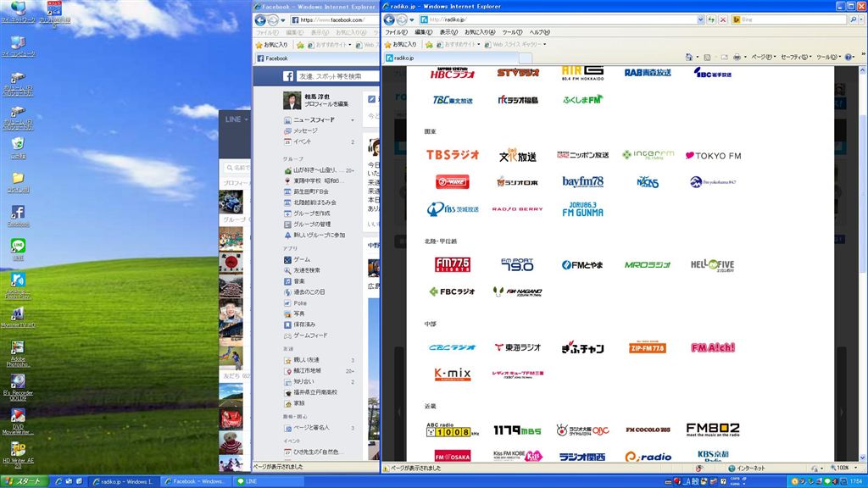Choose the ニッポン放送 station logo
Image resolution: width=868 pixels, height=488 pixels.
click(582, 155)
